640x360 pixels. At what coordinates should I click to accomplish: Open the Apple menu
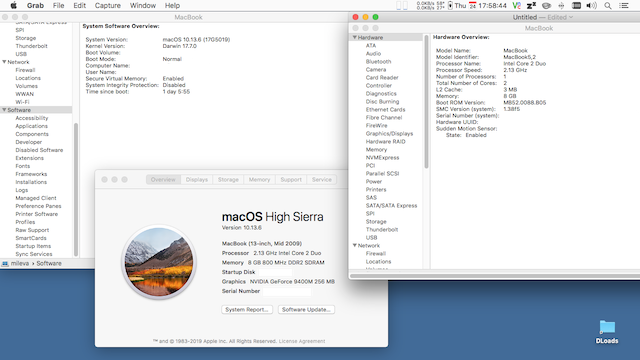click(13, 5)
